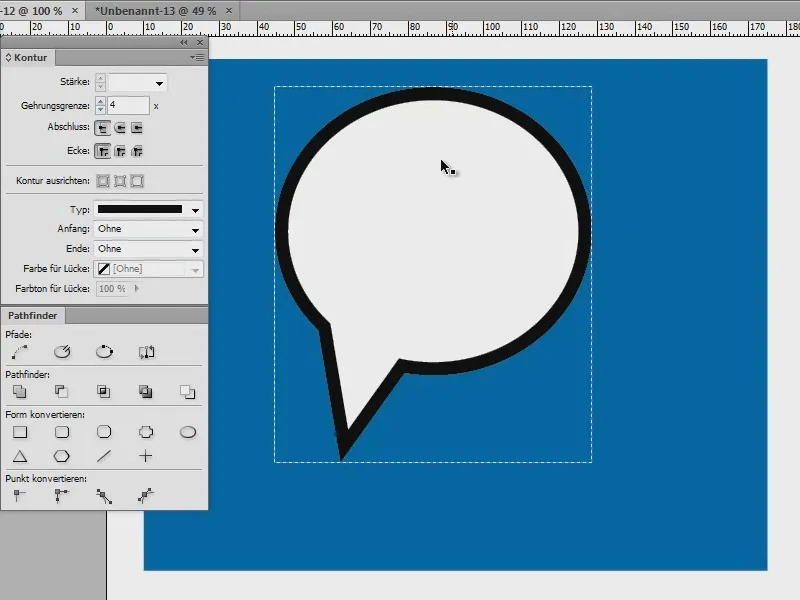
Task: Convert shape to an orthogonal line (plus icon)
Action: 146,456
